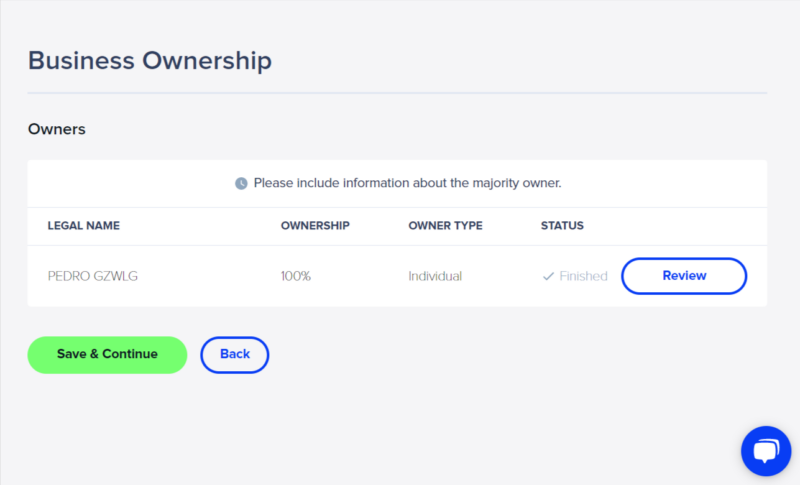Screen dimensions: 800x485
Task: Click the blank space between the ownership percentage and owner type
Action: click(360, 276)
